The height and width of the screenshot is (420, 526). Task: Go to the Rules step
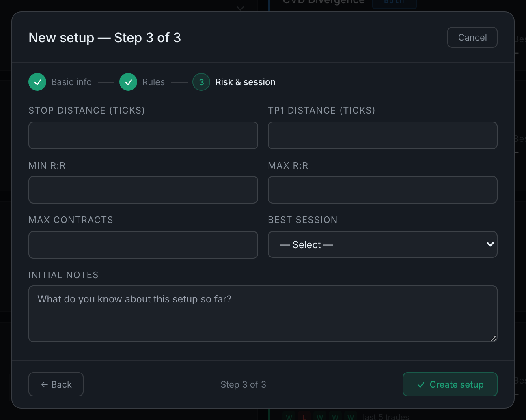point(153,82)
